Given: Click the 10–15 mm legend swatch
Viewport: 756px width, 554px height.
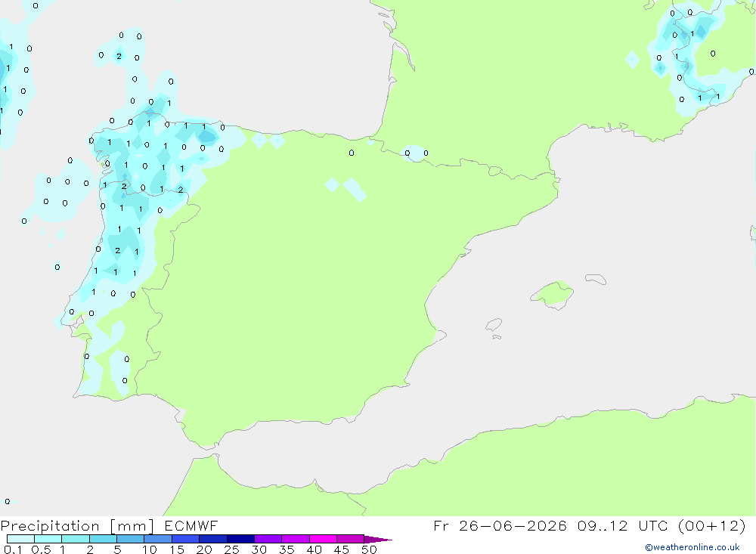Looking at the screenshot, I should click(x=158, y=539).
